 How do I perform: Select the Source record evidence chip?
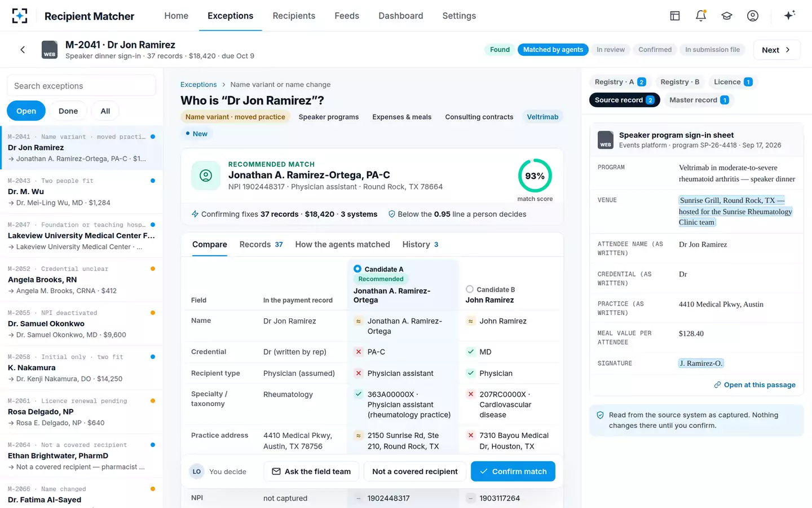624,100
